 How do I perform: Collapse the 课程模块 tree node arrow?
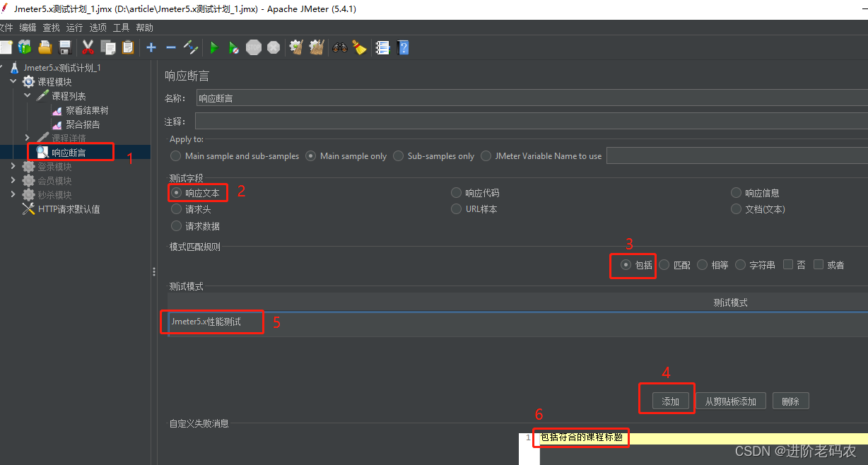pyautogui.click(x=13, y=82)
